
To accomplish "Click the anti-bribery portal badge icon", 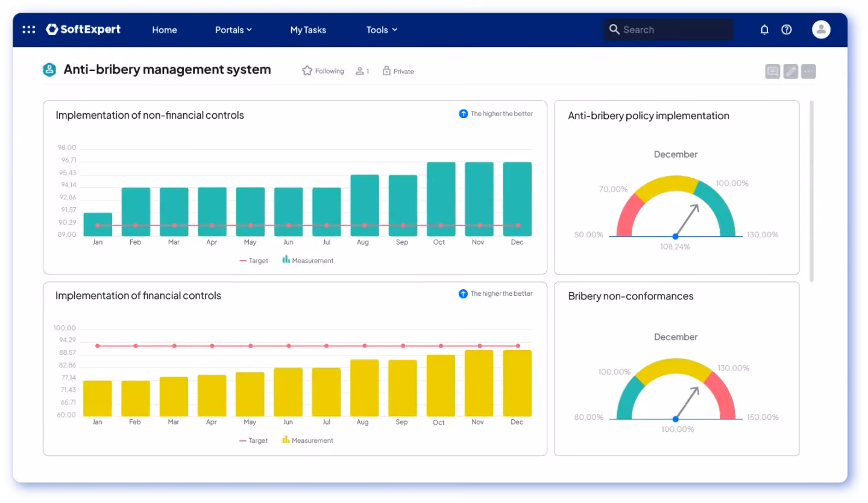I will (49, 70).
